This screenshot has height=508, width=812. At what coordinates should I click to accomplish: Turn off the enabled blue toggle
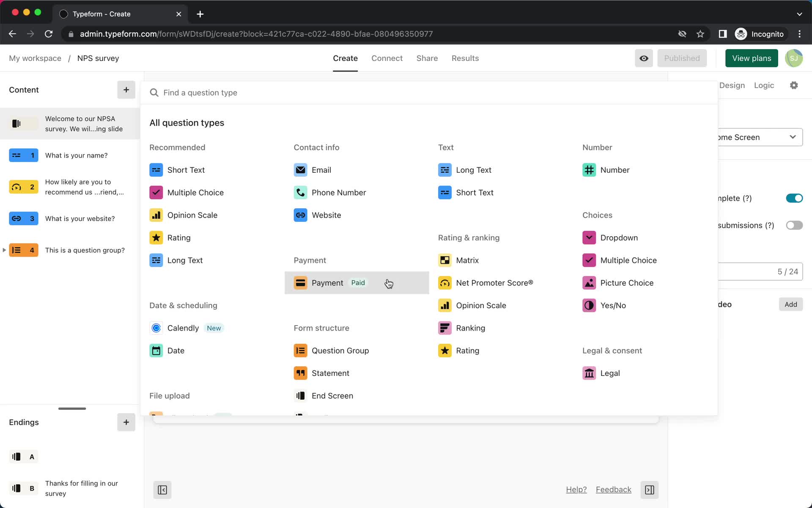click(x=794, y=198)
